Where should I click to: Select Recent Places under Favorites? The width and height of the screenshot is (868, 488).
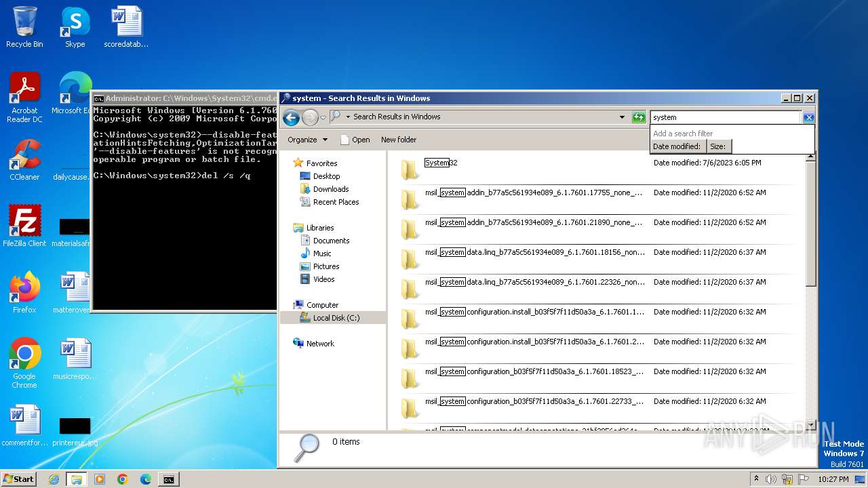tap(336, 202)
